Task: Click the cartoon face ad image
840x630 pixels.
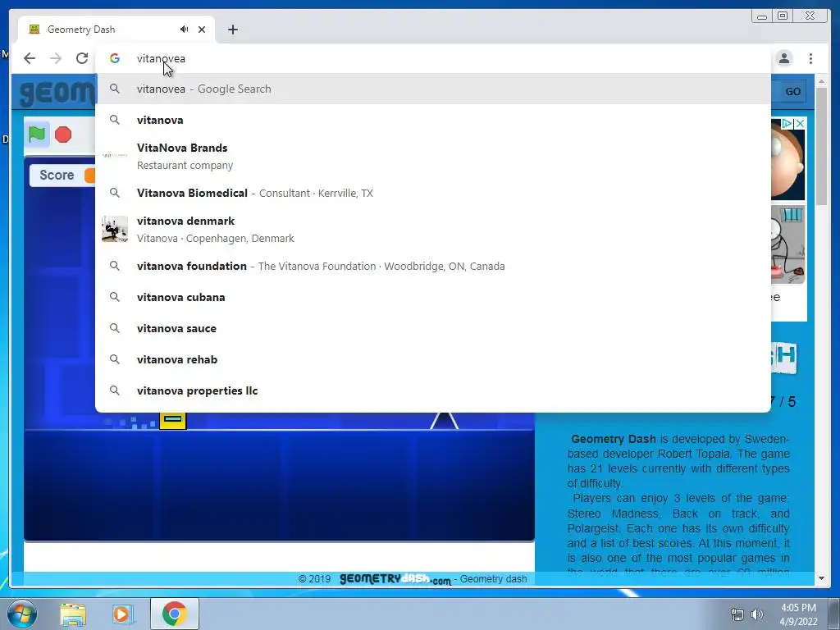Action: 788,159
